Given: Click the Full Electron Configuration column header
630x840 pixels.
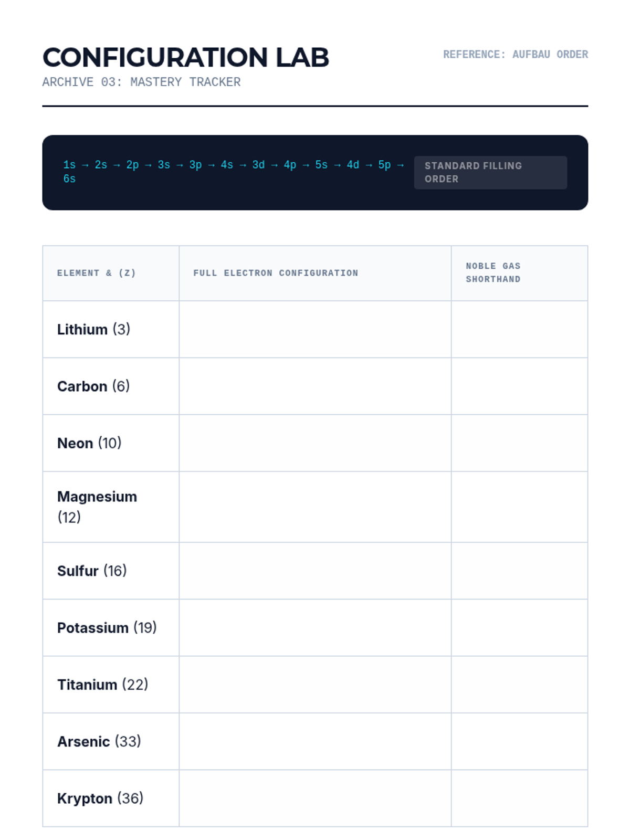Looking at the screenshot, I should (x=276, y=273).
